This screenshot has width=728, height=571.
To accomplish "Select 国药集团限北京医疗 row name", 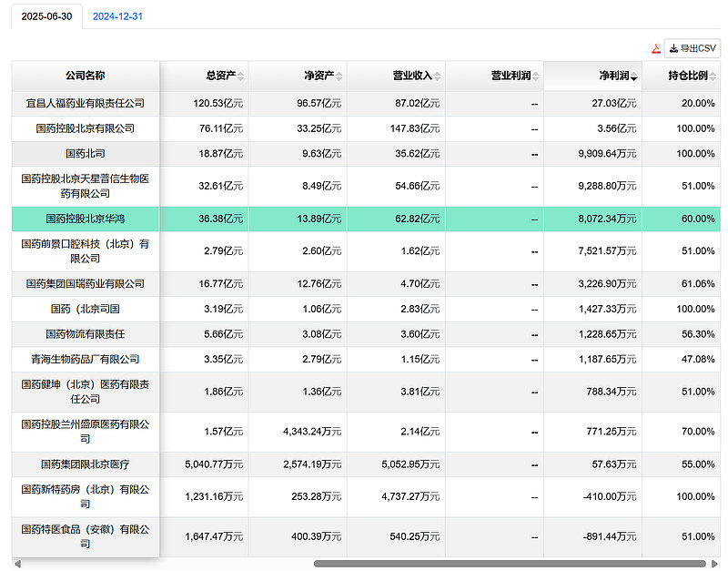I will (86, 464).
